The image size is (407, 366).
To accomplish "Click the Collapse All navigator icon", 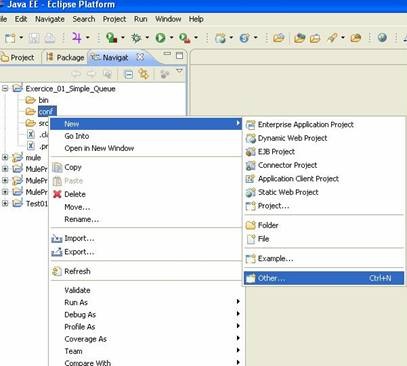I will coord(128,74).
